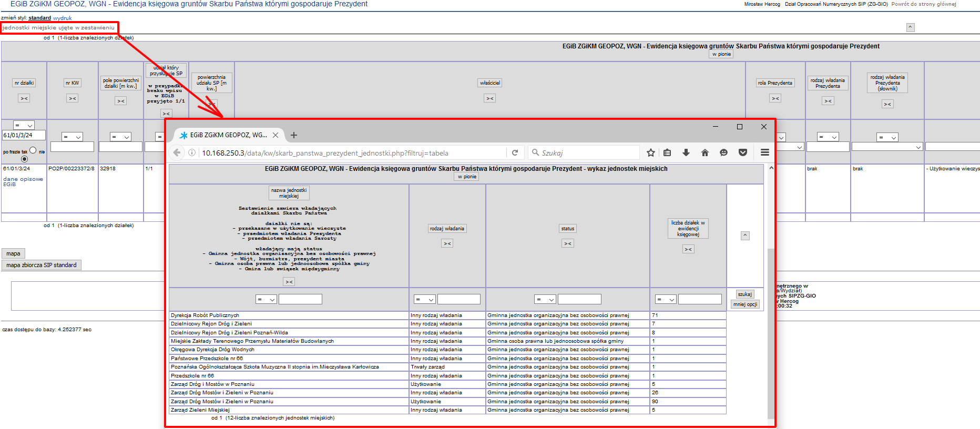Reload the page with the refresh icon
Viewport: 980px width, 429px height.
(x=515, y=152)
